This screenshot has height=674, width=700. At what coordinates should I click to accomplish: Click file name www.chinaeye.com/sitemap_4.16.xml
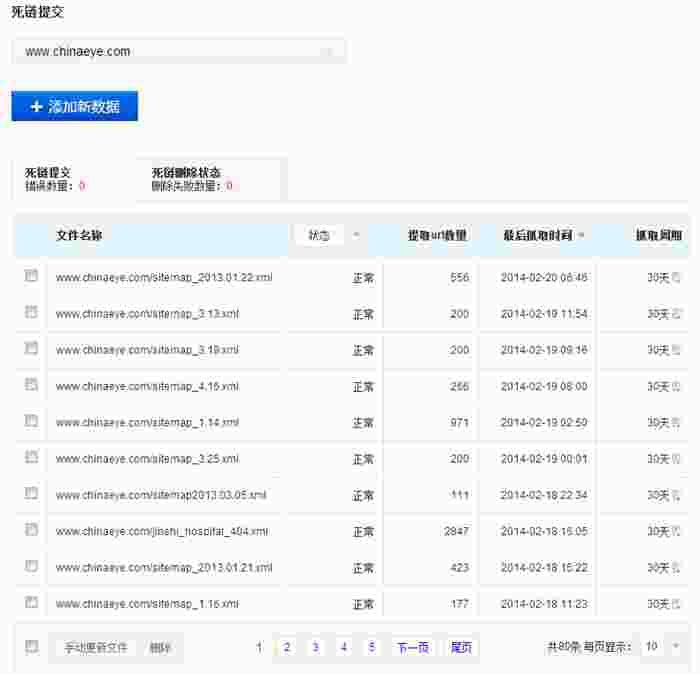pos(147,386)
